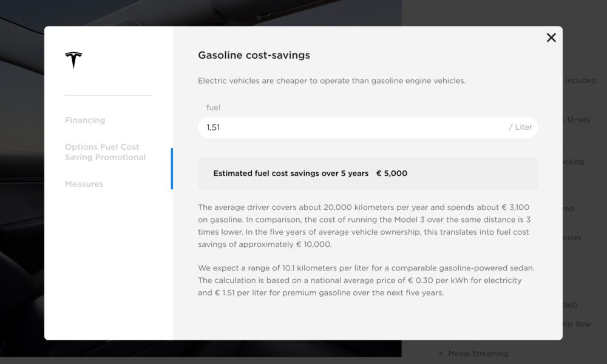The image size is (607, 364).
Task: Click the paragraph about 10.1 kilometers per liter
Action: click(x=366, y=280)
